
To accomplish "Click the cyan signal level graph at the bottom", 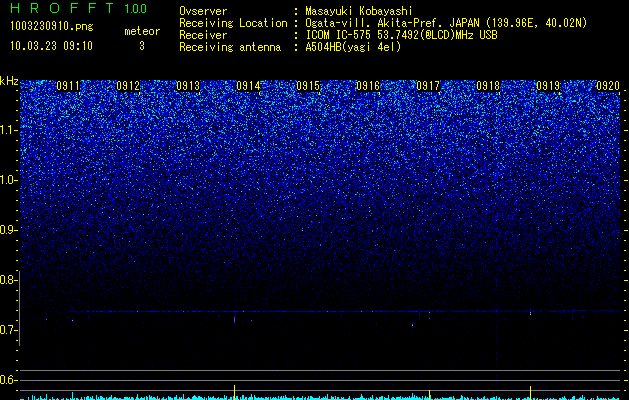I will tap(320, 397).
